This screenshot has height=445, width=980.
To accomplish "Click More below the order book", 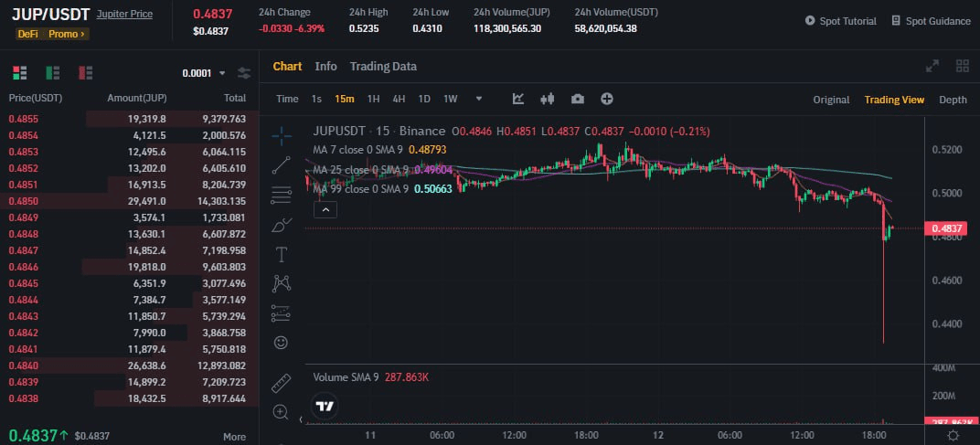I will coord(234,437).
